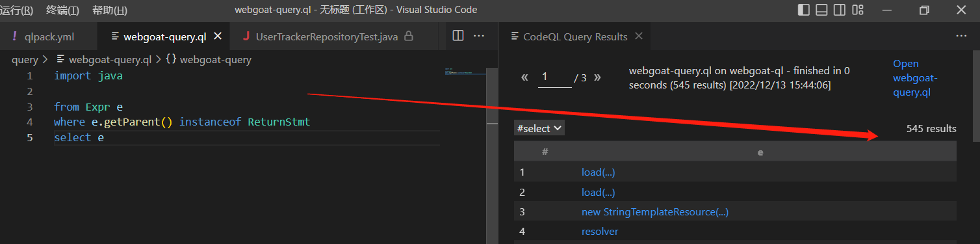Toggle bottom panel layout icon
980x244 pixels.
click(821, 10)
